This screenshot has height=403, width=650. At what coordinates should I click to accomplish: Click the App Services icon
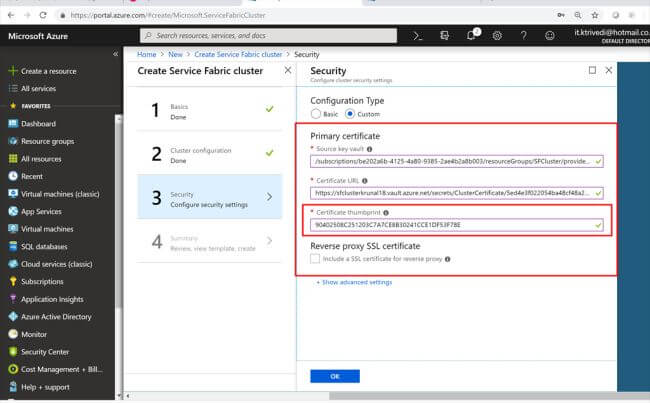pos(13,211)
